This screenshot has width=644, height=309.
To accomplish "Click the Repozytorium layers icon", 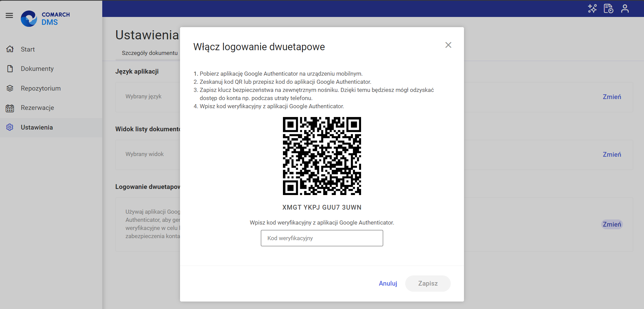I will 10,88.
